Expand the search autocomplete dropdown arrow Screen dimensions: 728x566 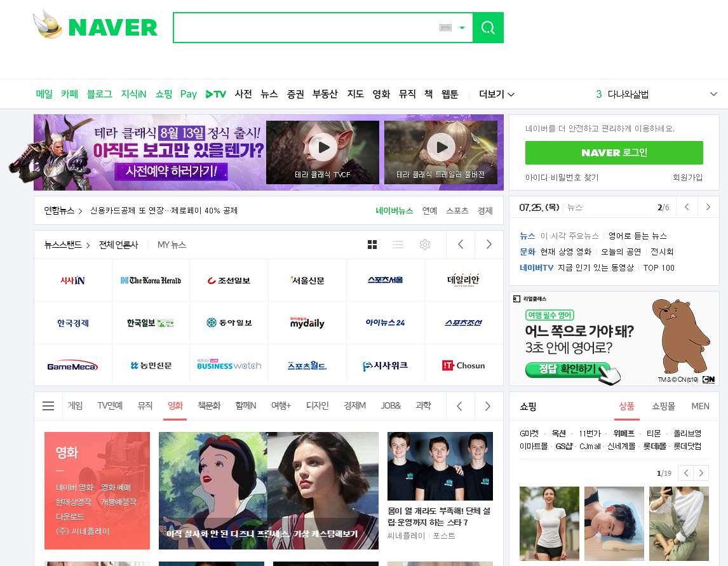[462, 28]
